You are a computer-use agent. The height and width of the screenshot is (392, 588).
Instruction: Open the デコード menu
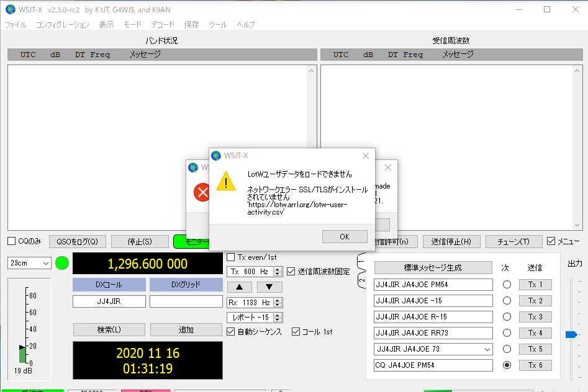163,25
